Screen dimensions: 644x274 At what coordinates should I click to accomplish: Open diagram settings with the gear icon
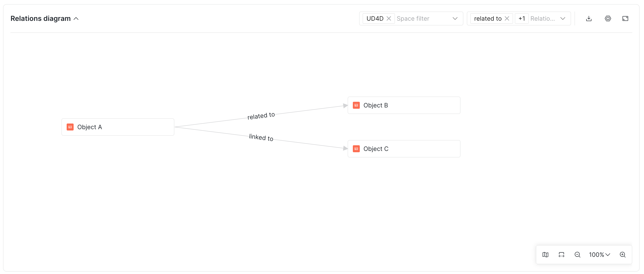click(x=608, y=18)
